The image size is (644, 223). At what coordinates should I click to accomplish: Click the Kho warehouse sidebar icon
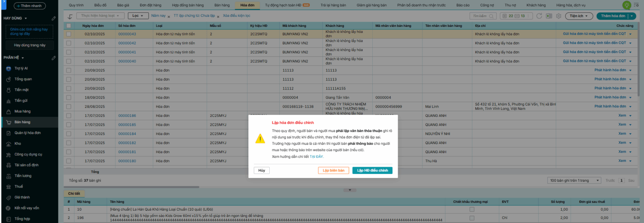tap(8, 144)
